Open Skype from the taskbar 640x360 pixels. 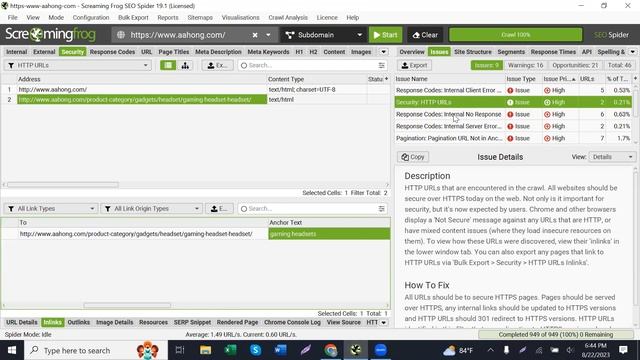[x=256, y=350]
